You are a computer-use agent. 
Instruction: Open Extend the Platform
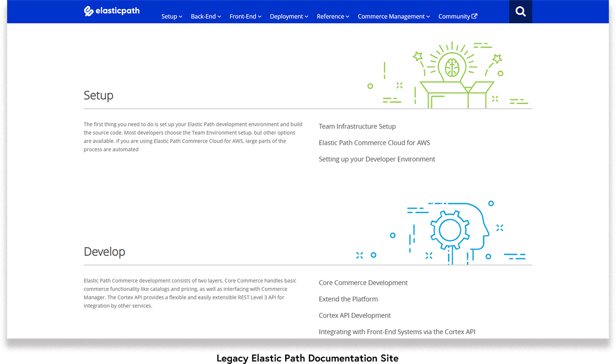click(x=348, y=299)
